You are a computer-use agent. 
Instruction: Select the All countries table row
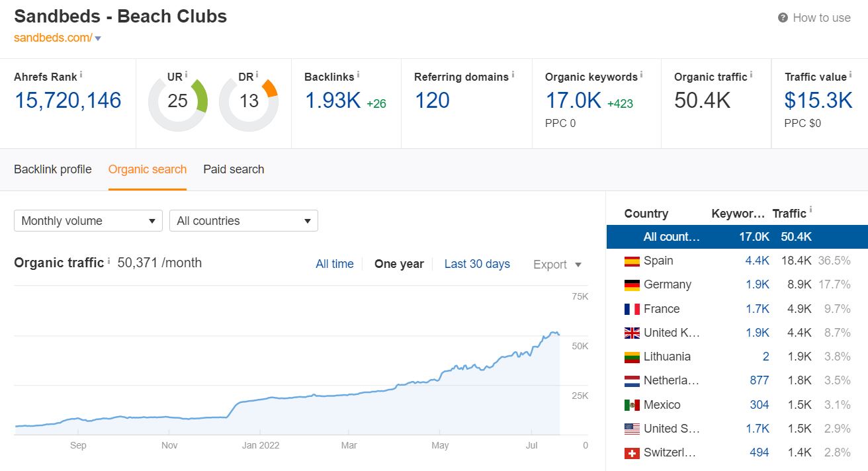coord(737,237)
